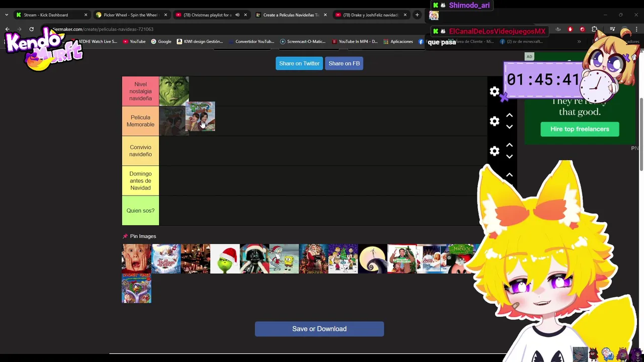Pick the Santa Clause movie thumbnail

pos(432,259)
